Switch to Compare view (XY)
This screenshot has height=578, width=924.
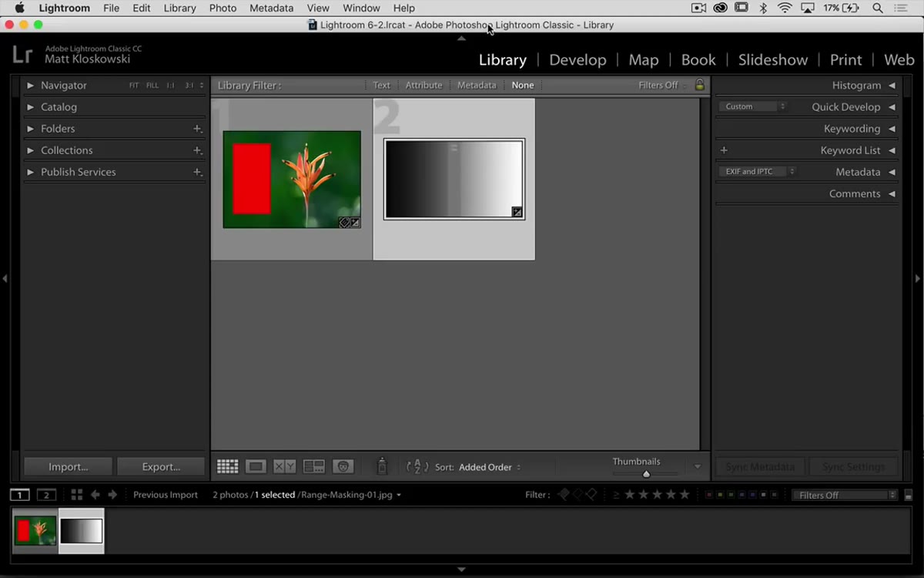pyautogui.click(x=285, y=466)
